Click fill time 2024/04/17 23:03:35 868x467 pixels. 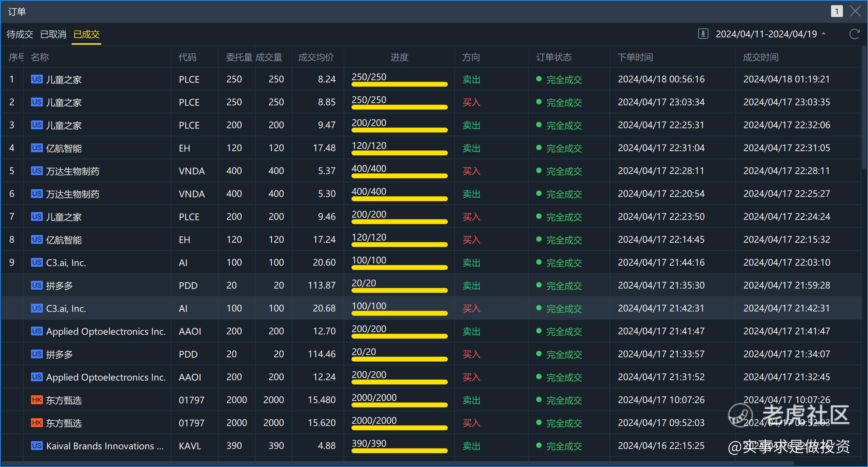click(x=787, y=102)
